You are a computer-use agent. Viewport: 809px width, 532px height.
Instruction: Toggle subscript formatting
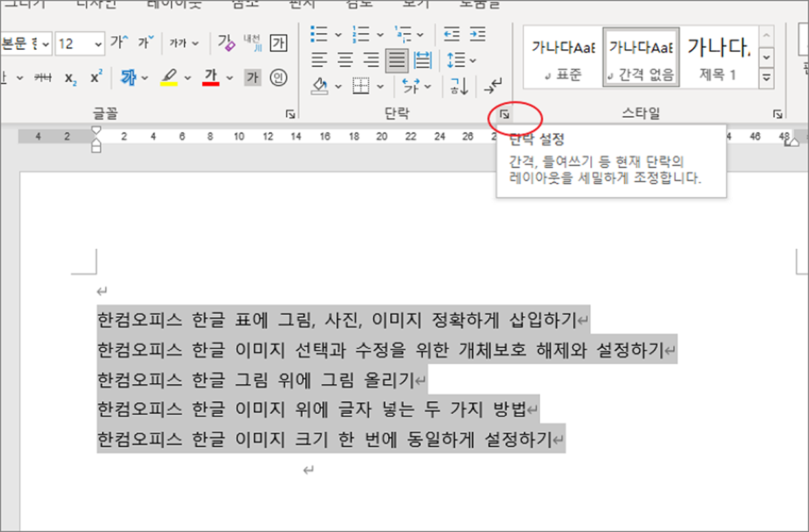coord(71,78)
